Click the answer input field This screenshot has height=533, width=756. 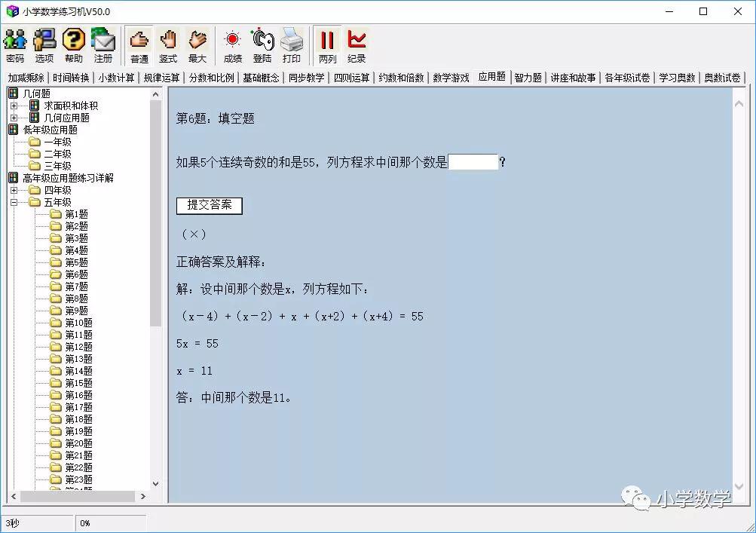coord(473,161)
